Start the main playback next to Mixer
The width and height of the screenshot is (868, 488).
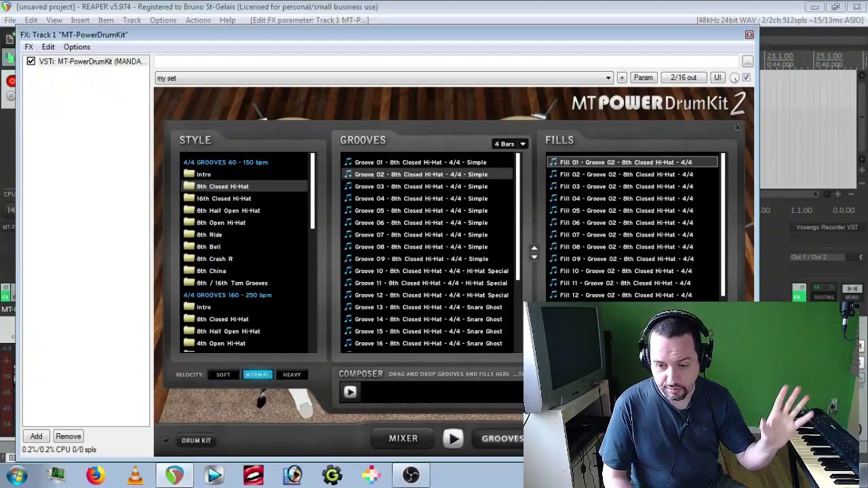click(x=453, y=439)
